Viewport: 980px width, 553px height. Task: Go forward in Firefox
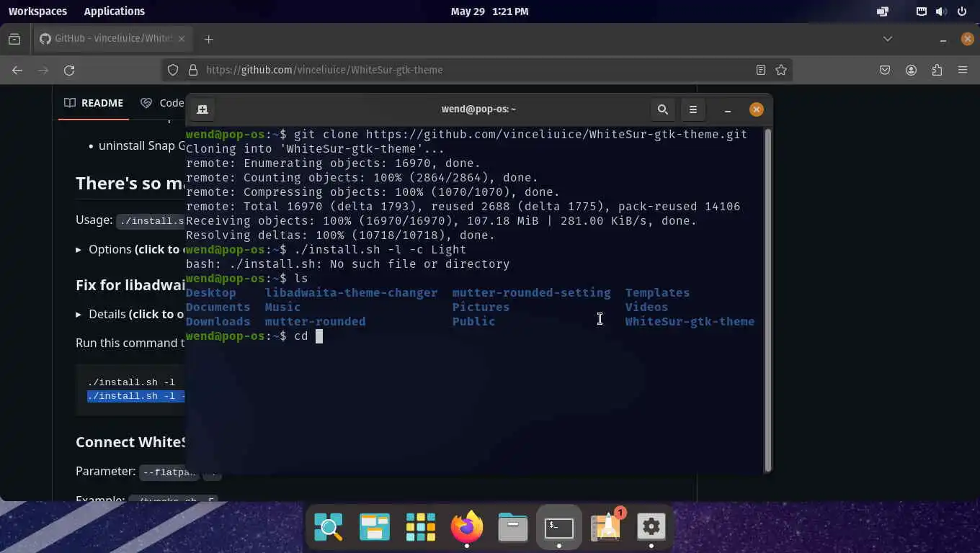coord(43,70)
